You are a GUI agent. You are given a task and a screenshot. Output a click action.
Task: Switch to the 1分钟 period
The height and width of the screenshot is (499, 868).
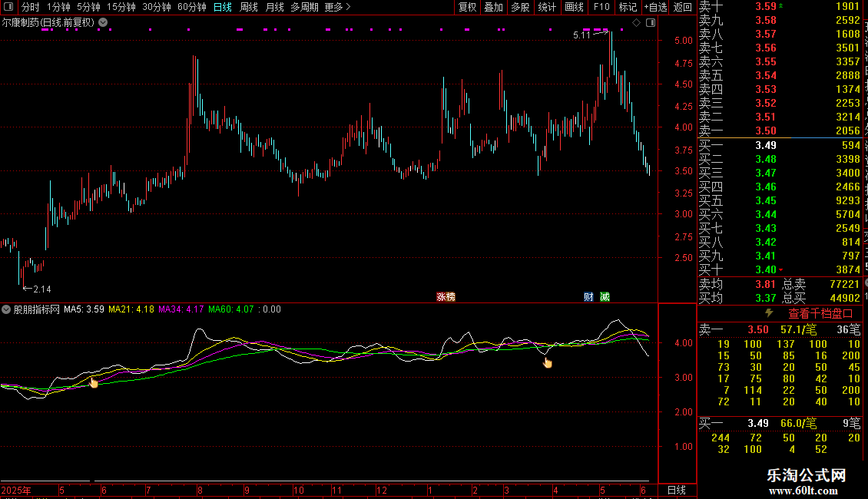click(58, 7)
